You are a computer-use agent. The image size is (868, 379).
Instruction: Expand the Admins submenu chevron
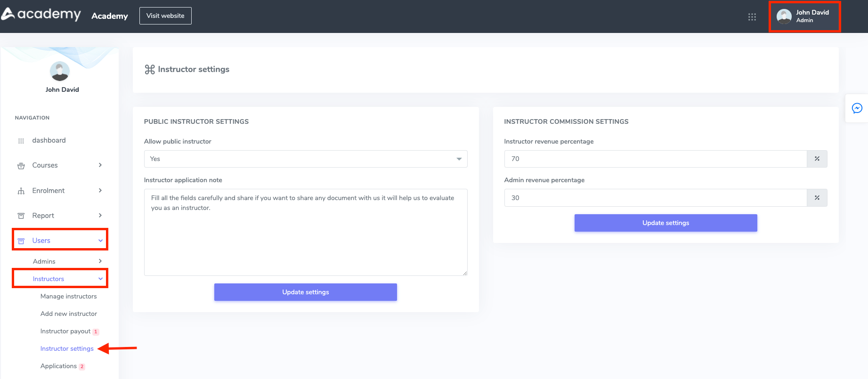coord(100,261)
